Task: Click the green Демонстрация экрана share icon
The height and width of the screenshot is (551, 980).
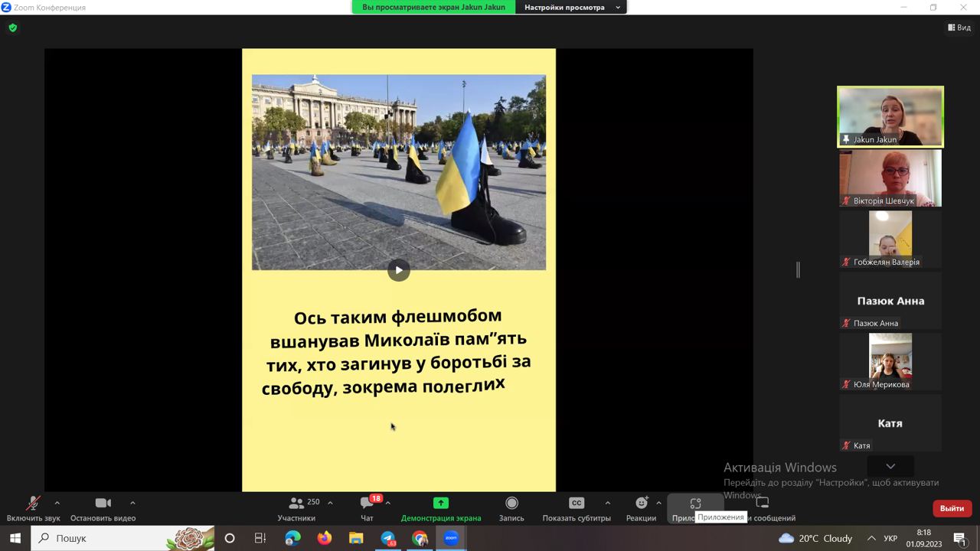Action: pos(440,503)
